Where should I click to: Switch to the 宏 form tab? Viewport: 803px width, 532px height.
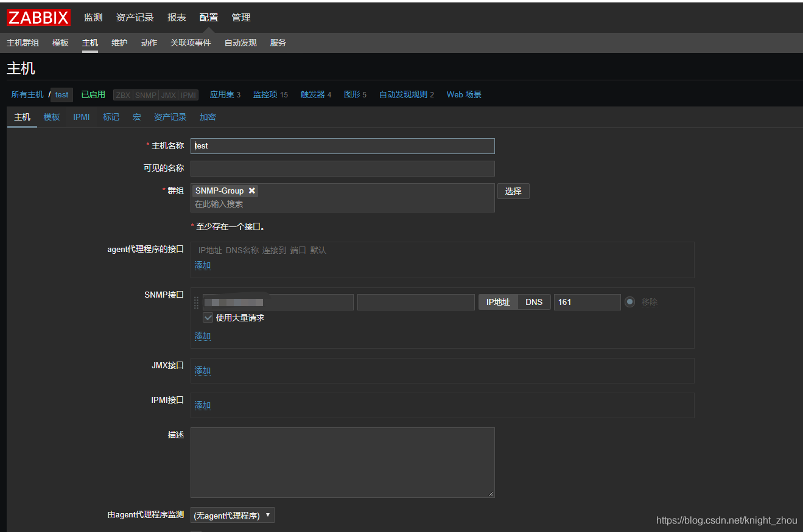[x=137, y=117]
